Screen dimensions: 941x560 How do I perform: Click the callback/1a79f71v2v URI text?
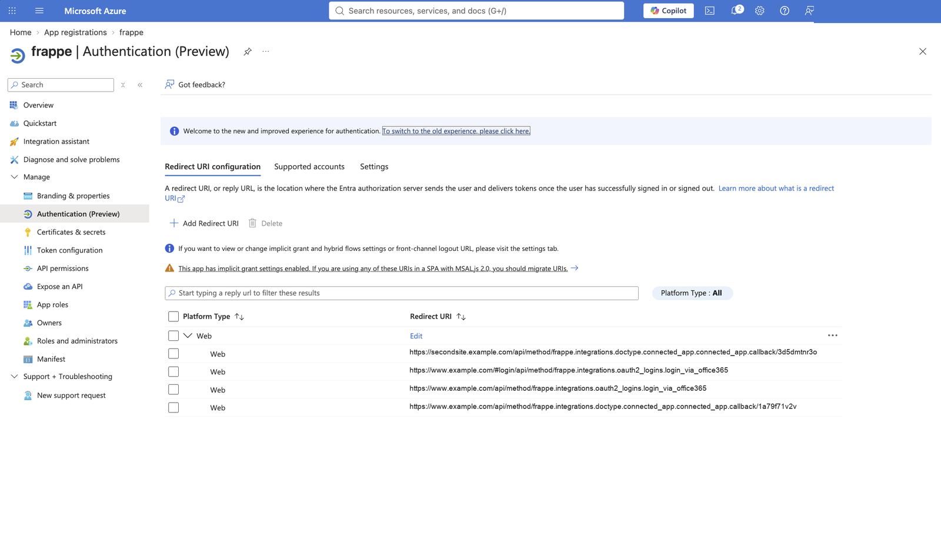click(x=603, y=406)
